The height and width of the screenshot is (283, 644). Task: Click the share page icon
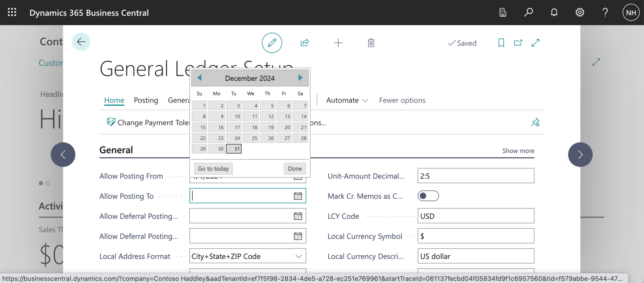[x=304, y=43]
